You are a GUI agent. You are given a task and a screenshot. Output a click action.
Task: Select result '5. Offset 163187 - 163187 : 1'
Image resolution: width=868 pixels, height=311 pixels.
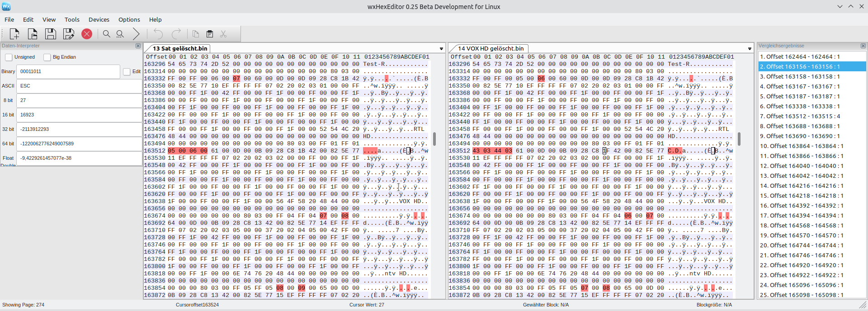coord(812,96)
